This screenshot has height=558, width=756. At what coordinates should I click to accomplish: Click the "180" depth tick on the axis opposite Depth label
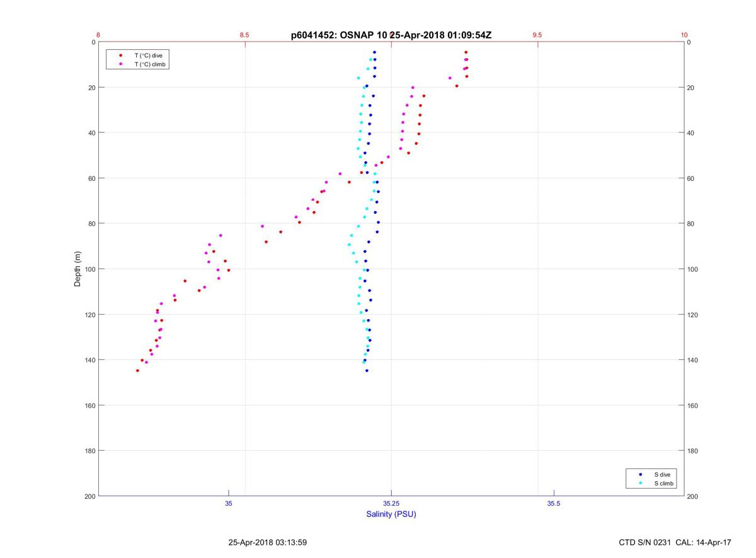[693, 451]
